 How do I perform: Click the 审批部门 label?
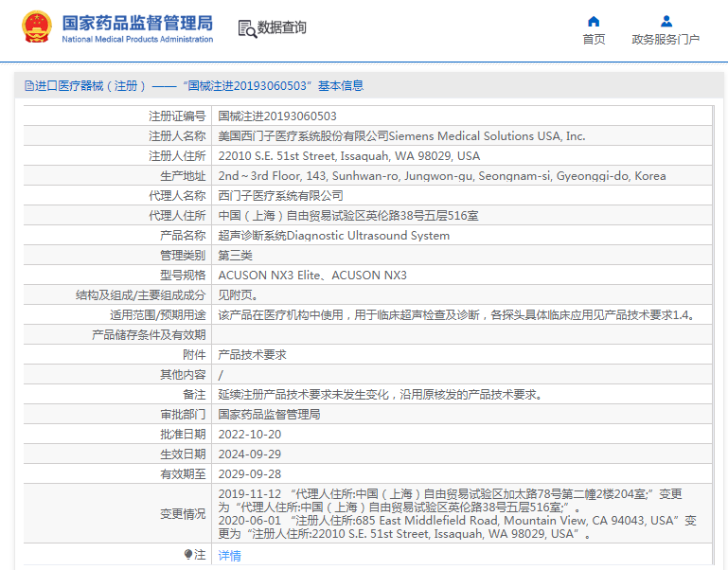pyautogui.click(x=183, y=415)
